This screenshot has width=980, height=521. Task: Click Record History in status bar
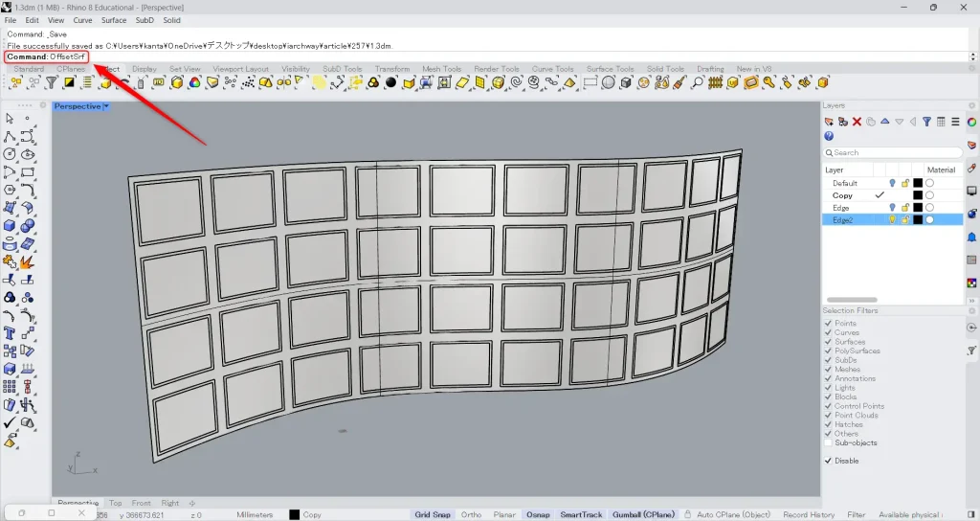pyautogui.click(x=809, y=514)
